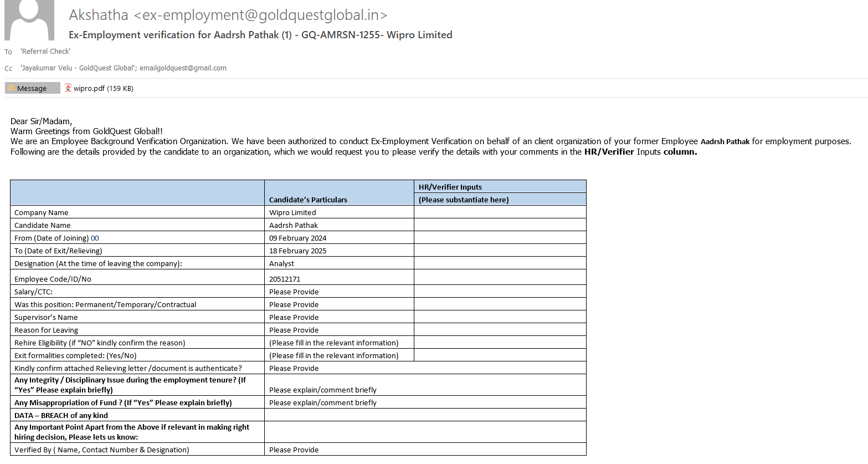This screenshot has height=464, width=868.
Task: Click '(Please fill in the relevant information)' for Exit formalities
Action: tap(334, 355)
